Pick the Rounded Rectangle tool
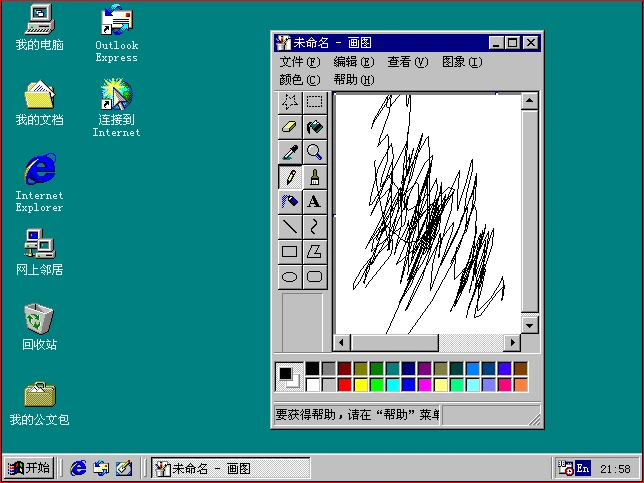The width and height of the screenshot is (644, 483). pyautogui.click(x=315, y=277)
